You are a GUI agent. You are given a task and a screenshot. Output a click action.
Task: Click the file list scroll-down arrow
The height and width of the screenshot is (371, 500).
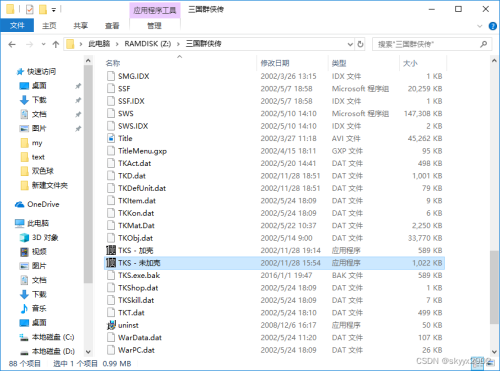point(494,352)
